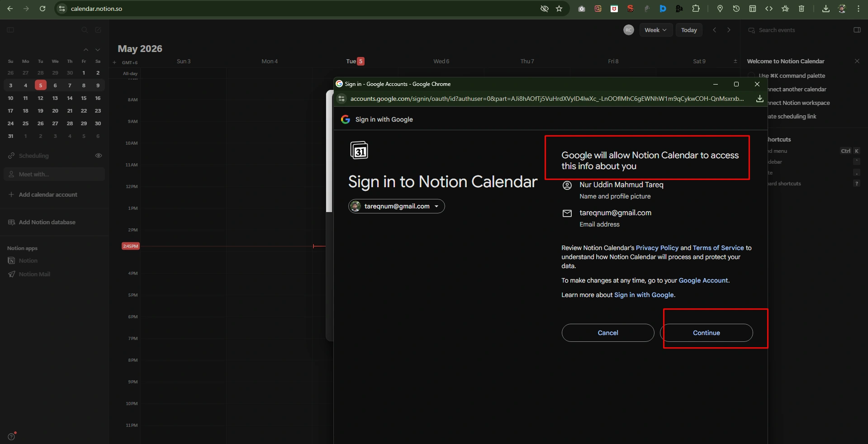868x444 pixels.
Task: Open the help icon at bottom left
Action: (12, 436)
